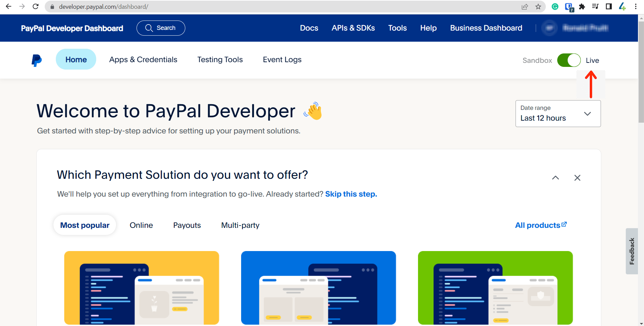Click the share page icon in address bar
644x326 pixels.
525,7
